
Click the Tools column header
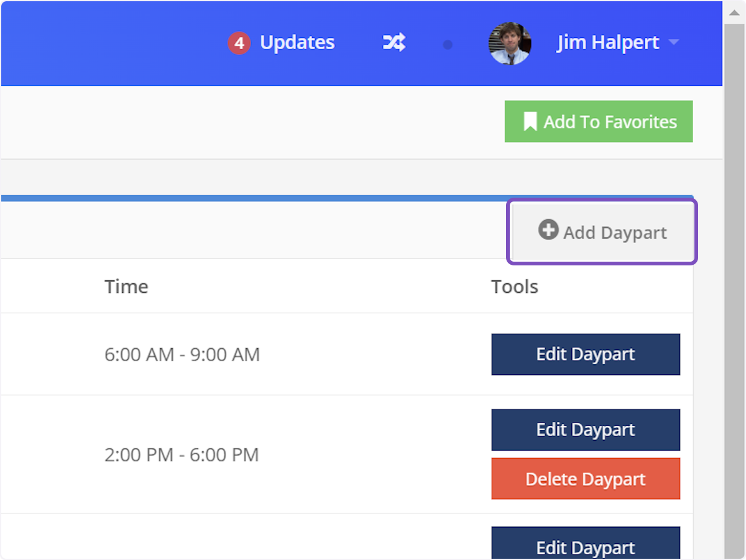514,287
